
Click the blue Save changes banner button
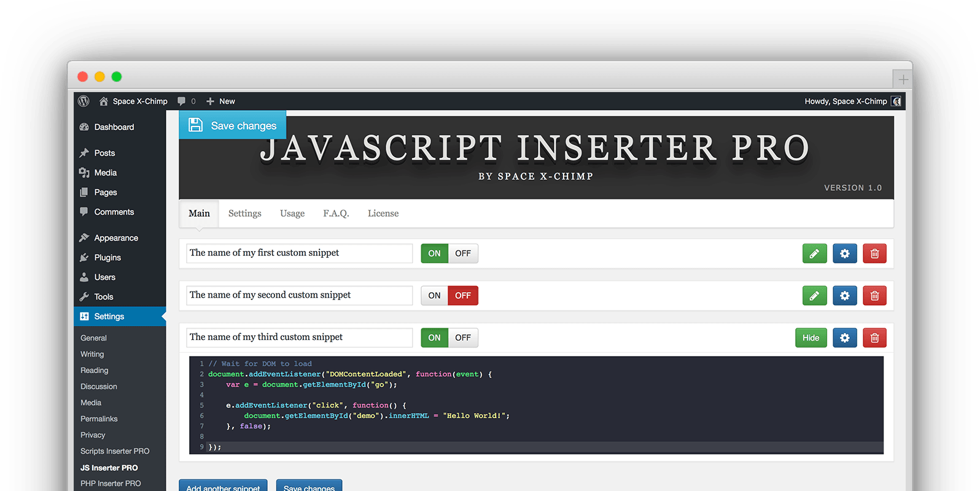click(x=233, y=125)
